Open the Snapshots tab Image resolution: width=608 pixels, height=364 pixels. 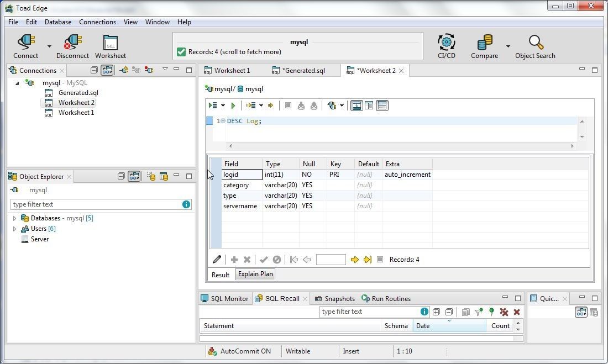click(334, 298)
